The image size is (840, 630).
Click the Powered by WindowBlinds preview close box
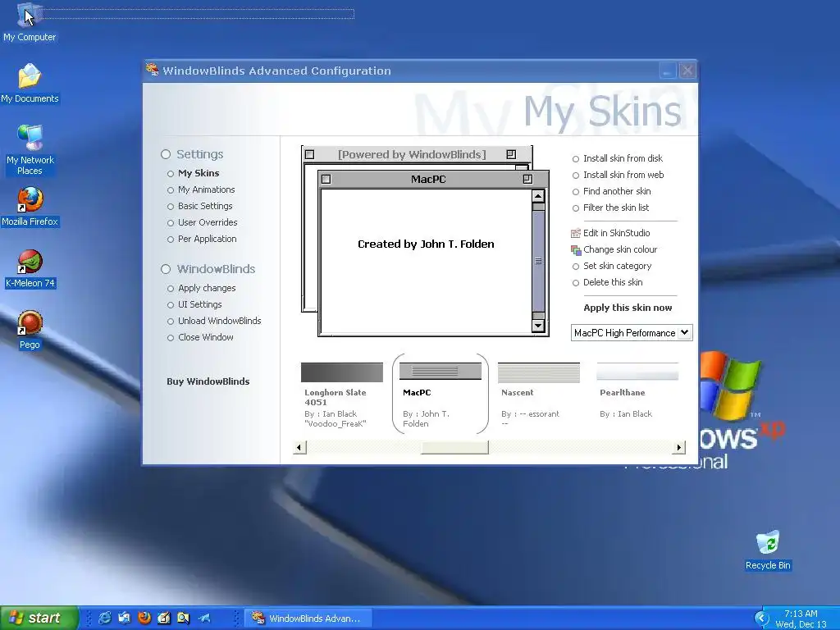(309, 154)
